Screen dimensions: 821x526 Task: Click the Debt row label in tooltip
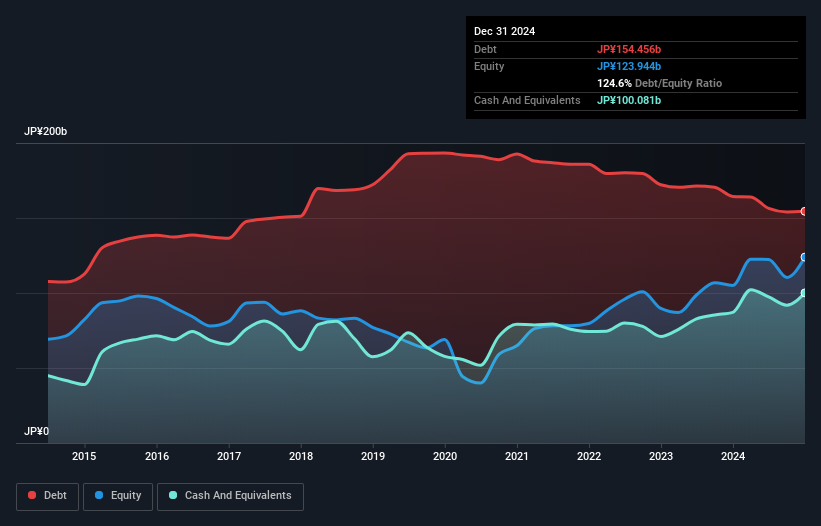coord(485,49)
